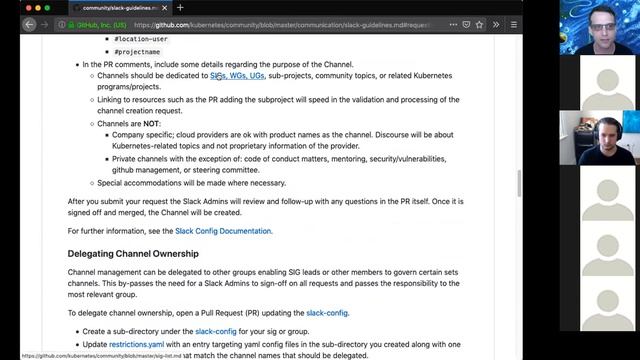Viewport: 640px width, 360px height.
Task: Open a new tab with plus button
Action: tap(180, 8)
